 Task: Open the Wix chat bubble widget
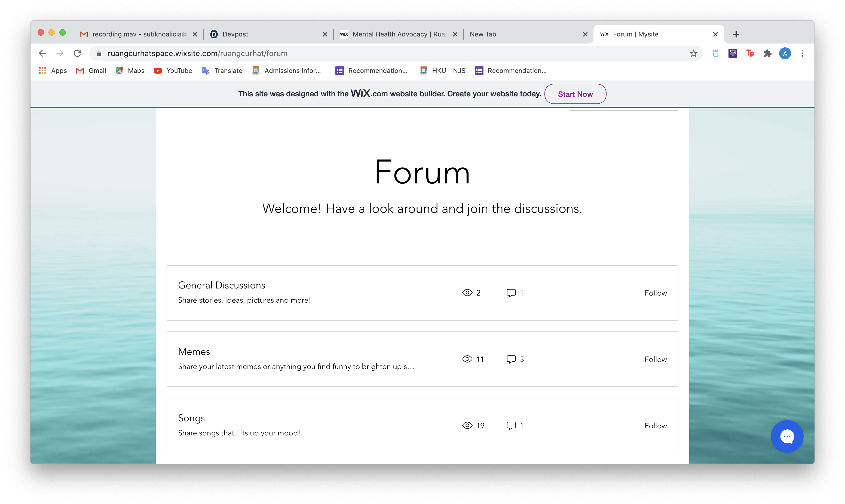pyautogui.click(x=786, y=436)
